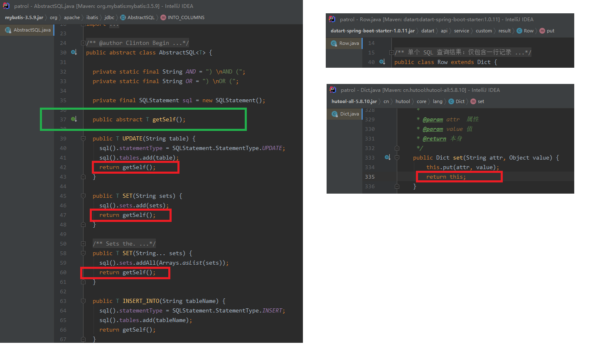Click 'sql().tables.add(table);' on line 41
Screen dimensions: 600x364
coord(139,157)
